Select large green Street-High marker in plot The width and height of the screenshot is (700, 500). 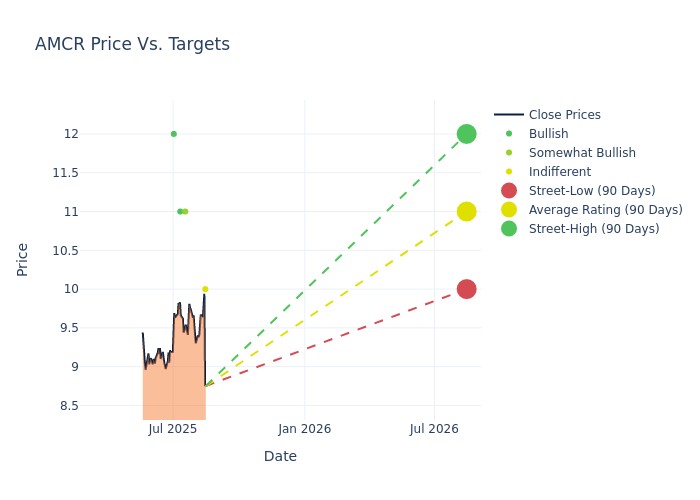(x=466, y=134)
